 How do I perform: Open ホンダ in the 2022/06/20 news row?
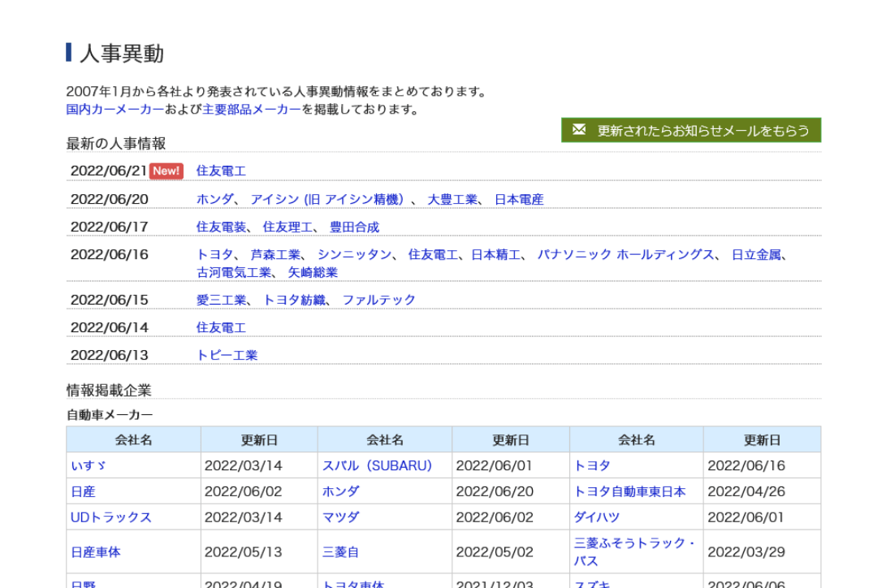tap(214, 199)
